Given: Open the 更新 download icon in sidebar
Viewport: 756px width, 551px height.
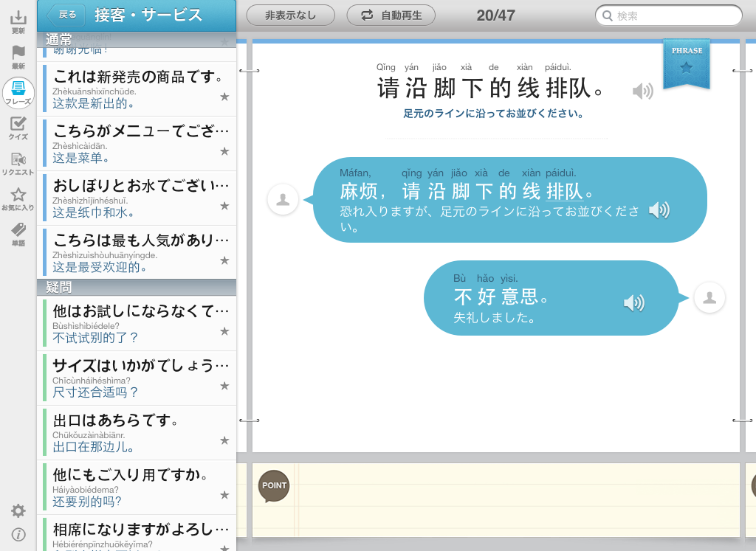Looking at the screenshot, I should (18, 21).
